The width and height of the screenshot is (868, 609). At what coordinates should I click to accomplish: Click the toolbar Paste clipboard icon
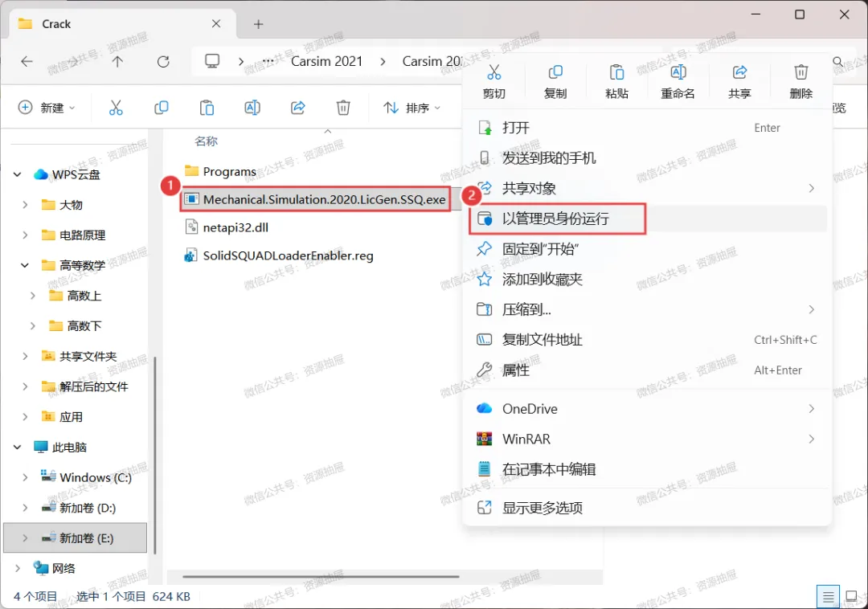(x=207, y=108)
